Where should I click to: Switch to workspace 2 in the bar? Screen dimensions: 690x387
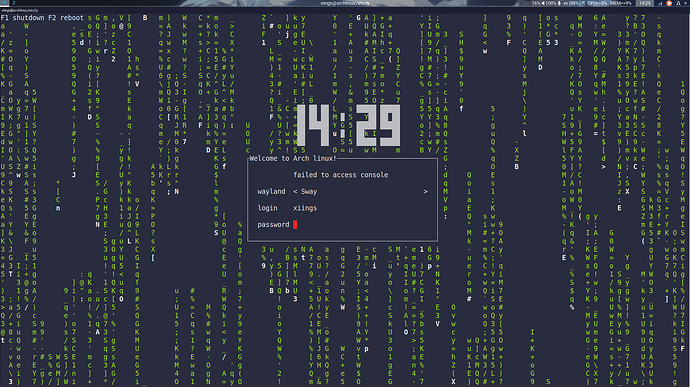pos(14,3)
